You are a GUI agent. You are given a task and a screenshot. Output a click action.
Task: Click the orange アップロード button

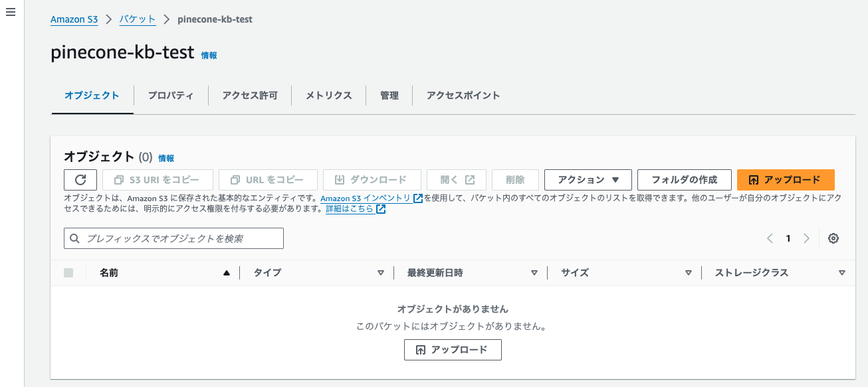pyautogui.click(x=786, y=180)
